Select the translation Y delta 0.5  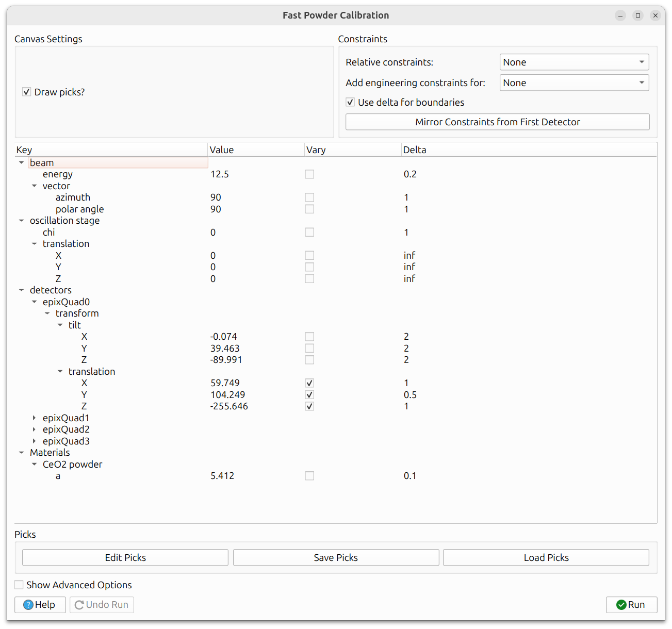coord(410,394)
